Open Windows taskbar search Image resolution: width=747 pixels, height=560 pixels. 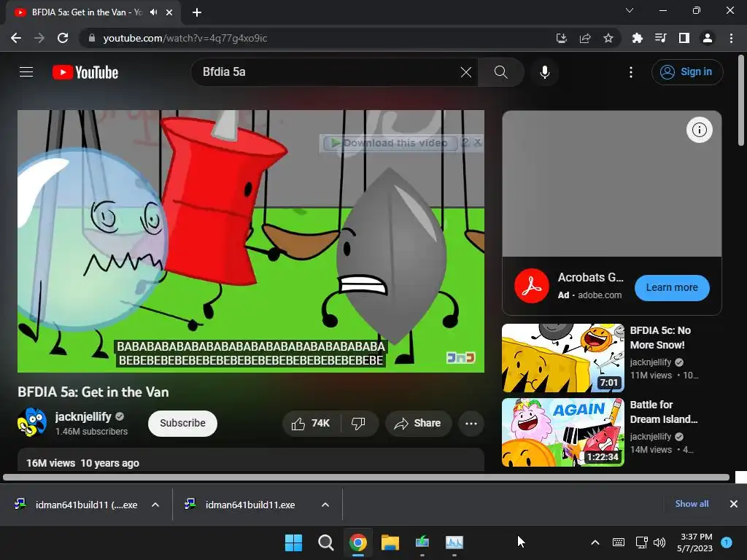coord(326,542)
